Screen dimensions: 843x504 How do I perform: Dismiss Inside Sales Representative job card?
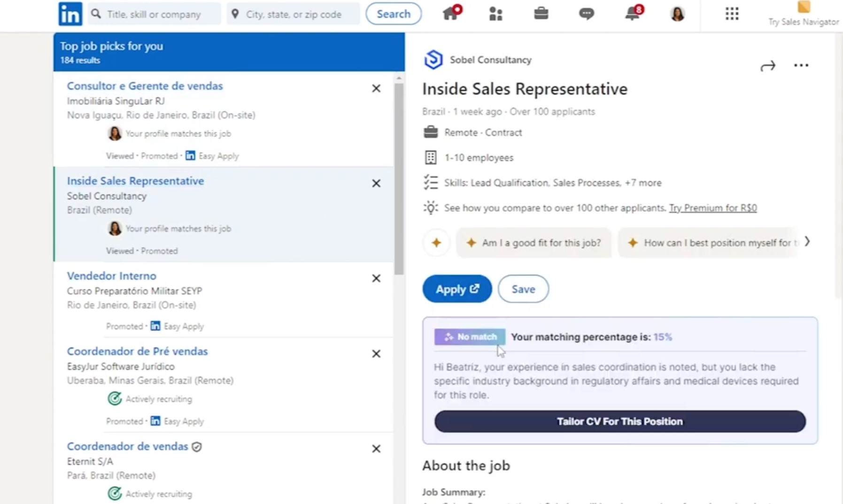376,183
